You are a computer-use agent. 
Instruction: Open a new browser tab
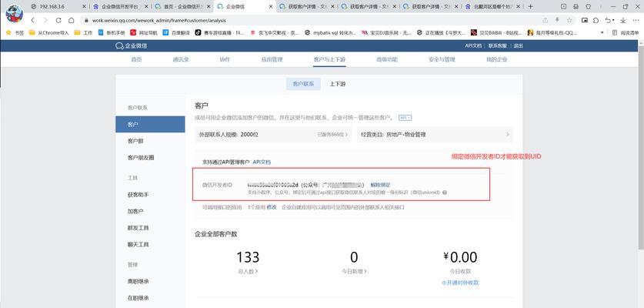click(530, 7)
